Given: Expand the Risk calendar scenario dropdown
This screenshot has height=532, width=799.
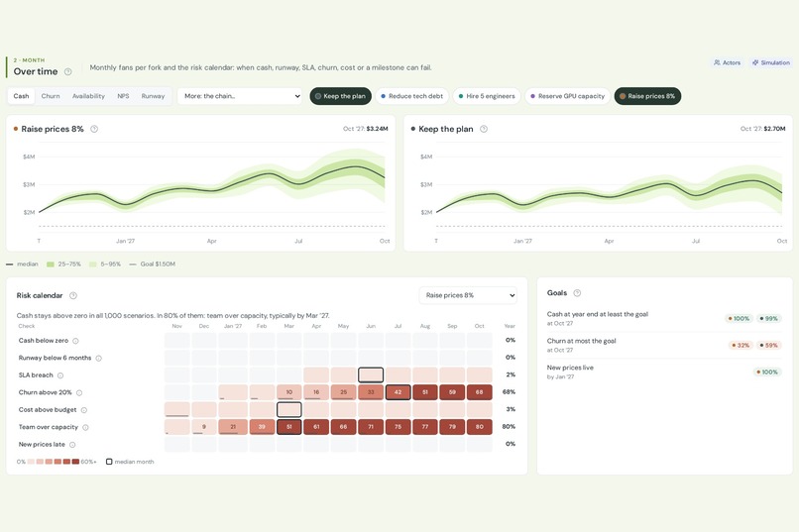Looking at the screenshot, I should coord(468,295).
